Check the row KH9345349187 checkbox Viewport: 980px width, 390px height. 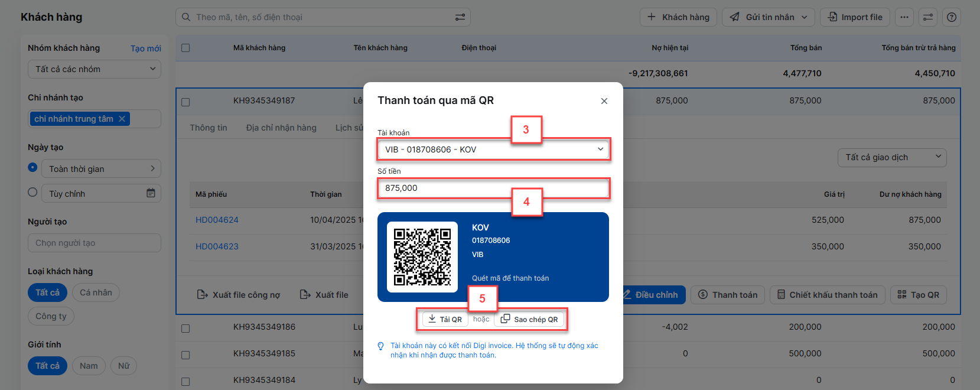pyautogui.click(x=185, y=102)
